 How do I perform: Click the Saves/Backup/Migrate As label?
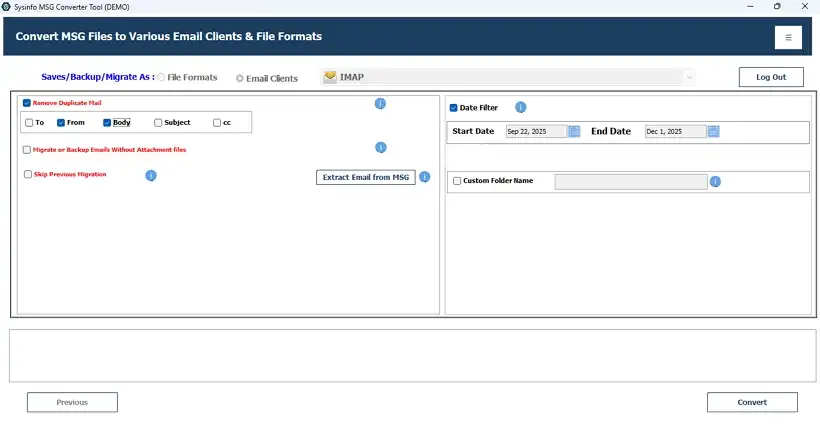point(98,77)
